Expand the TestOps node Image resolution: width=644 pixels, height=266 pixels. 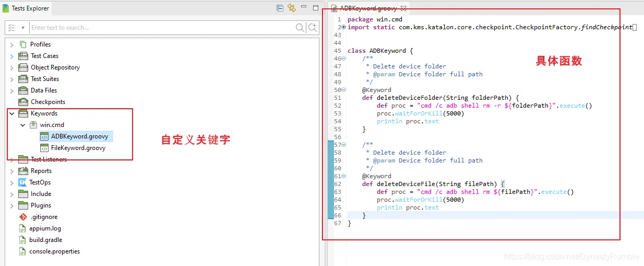(x=11, y=182)
